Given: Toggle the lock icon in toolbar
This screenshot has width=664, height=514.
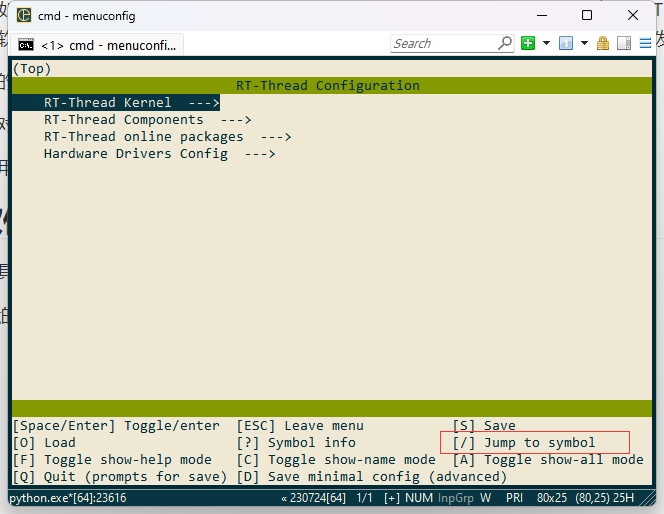Looking at the screenshot, I should coord(603,43).
